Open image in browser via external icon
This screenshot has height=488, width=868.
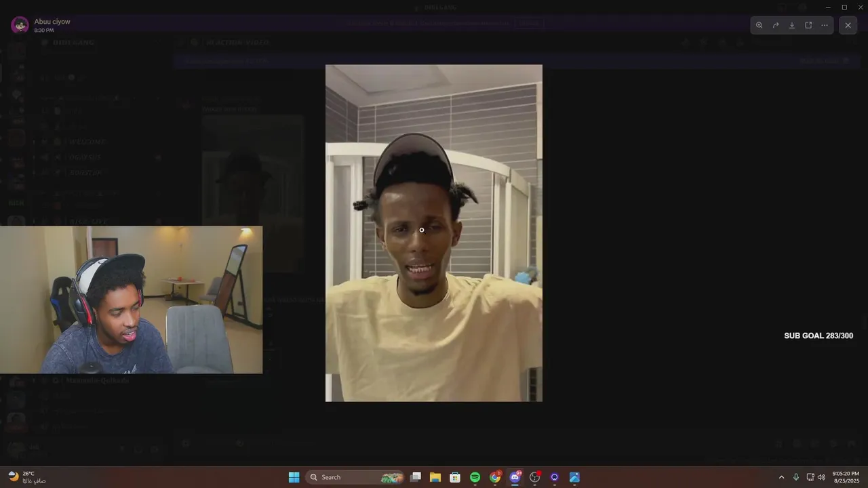[808, 25]
